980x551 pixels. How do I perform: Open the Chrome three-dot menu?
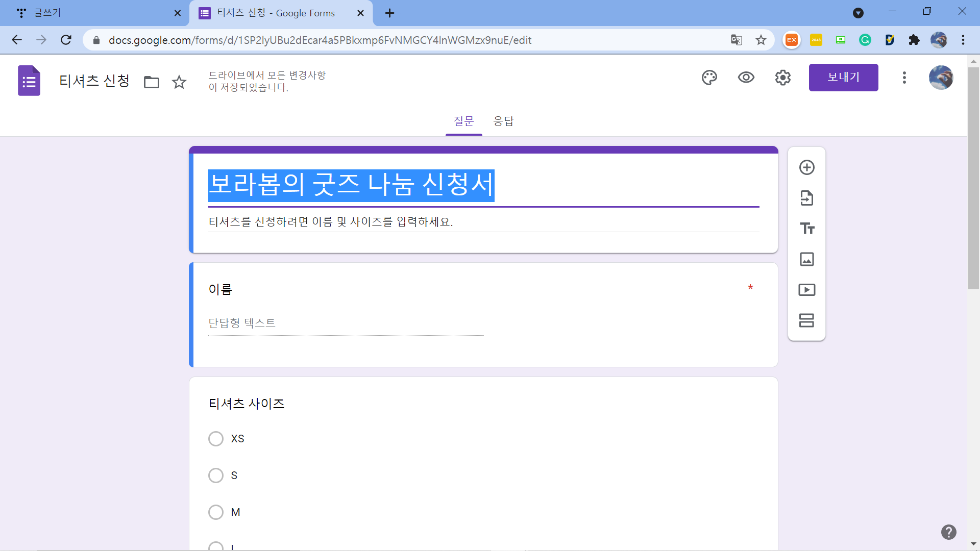click(963, 40)
